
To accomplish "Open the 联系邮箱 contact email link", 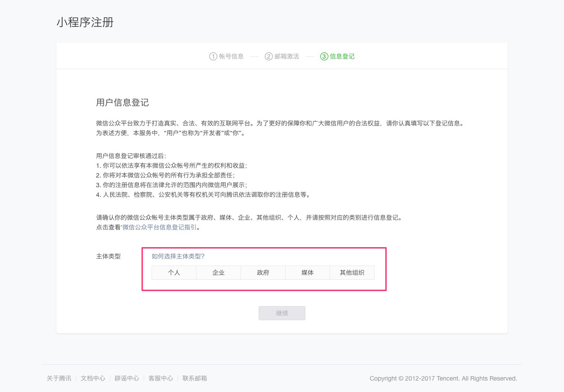I will pos(194,378).
